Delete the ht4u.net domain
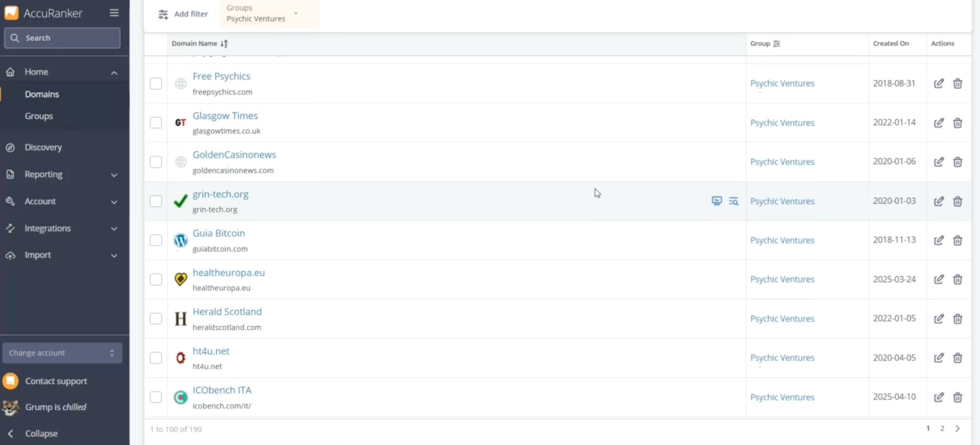980x445 pixels. (958, 358)
